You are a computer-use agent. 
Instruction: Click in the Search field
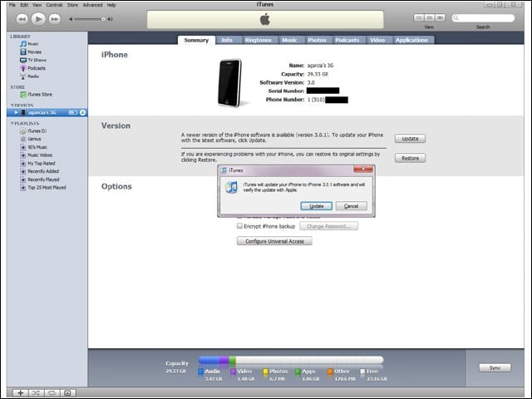tap(483, 18)
